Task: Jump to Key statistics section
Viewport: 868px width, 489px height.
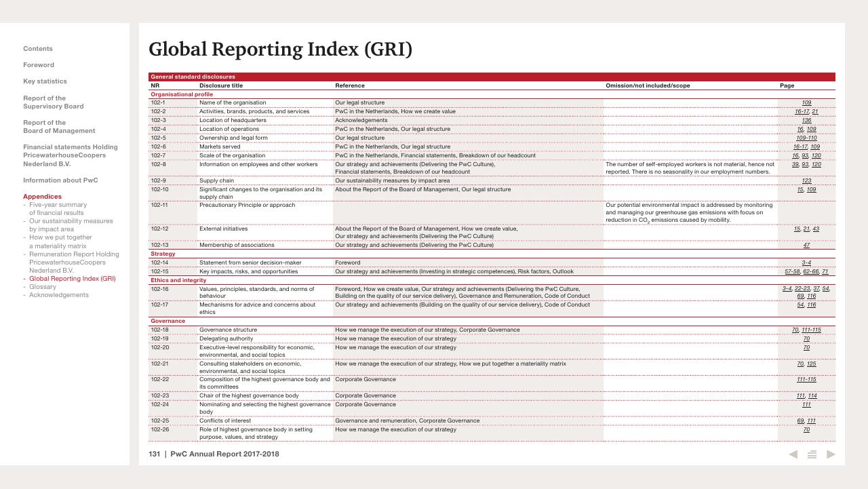Action: pos(45,81)
